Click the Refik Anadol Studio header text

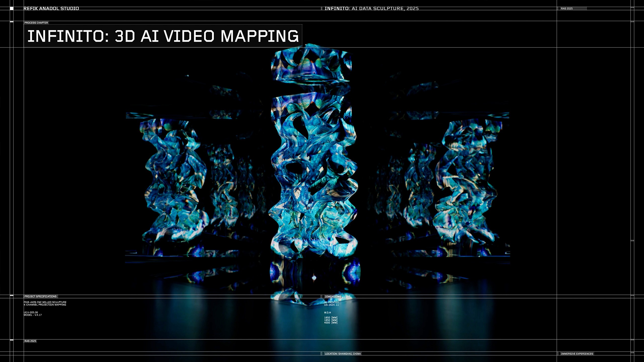coord(51,9)
